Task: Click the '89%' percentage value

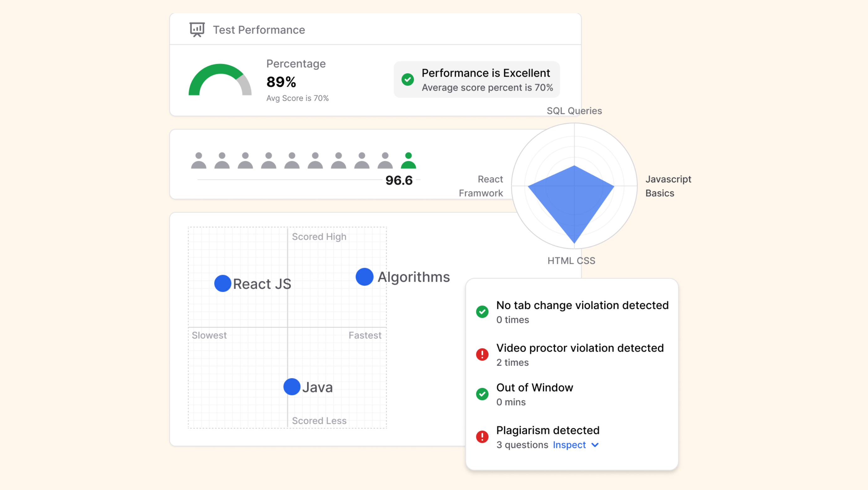Action: [x=282, y=82]
